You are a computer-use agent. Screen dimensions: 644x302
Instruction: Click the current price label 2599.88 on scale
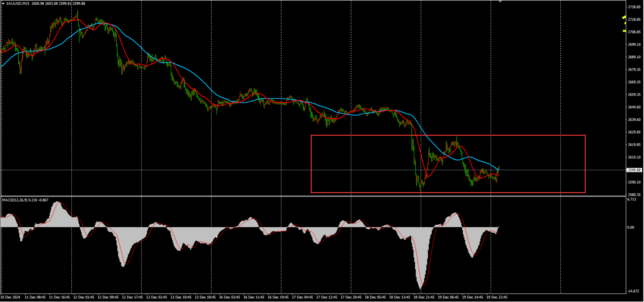click(x=634, y=170)
